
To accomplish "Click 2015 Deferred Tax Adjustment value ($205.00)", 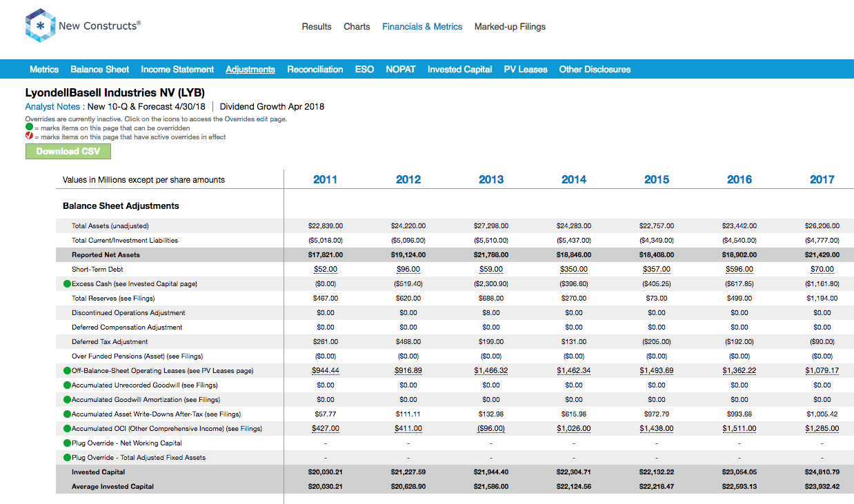I will (657, 342).
